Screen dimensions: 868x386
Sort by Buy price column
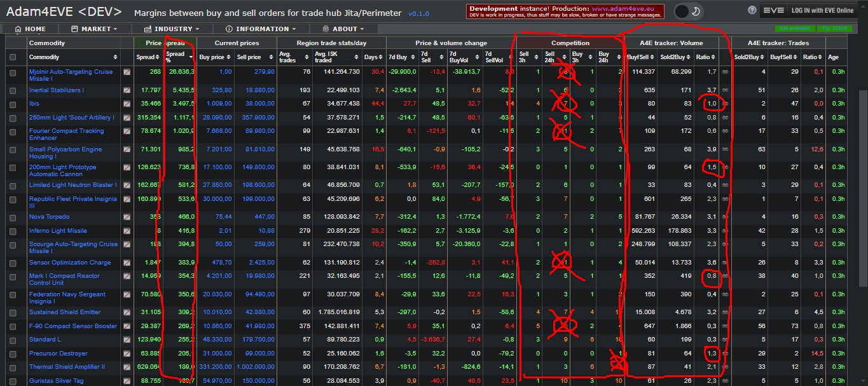(x=215, y=57)
